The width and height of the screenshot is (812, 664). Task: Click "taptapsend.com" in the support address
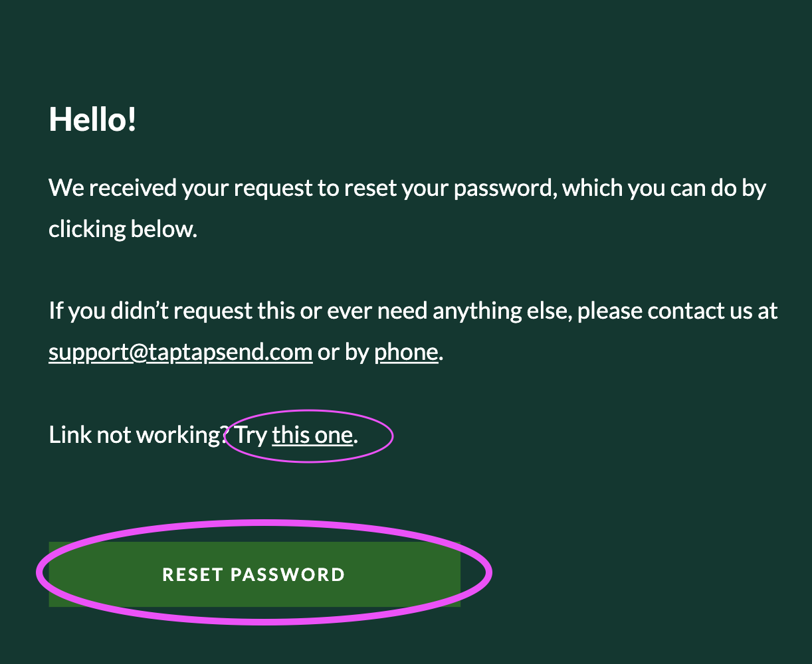point(230,352)
